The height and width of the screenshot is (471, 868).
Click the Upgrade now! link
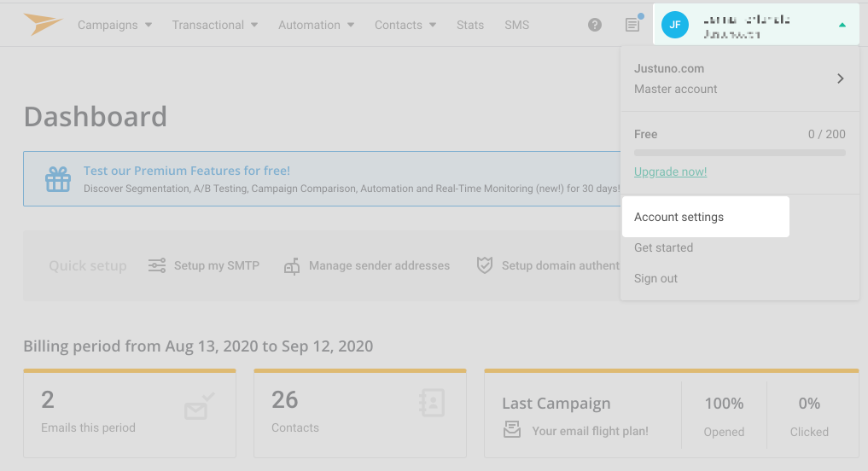pos(670,172)
